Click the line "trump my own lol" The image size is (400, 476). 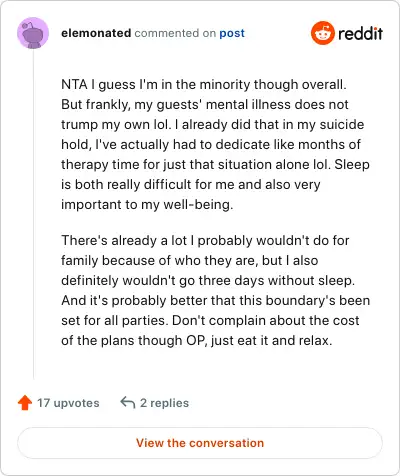pyautogui.click(x=212, y=125)
